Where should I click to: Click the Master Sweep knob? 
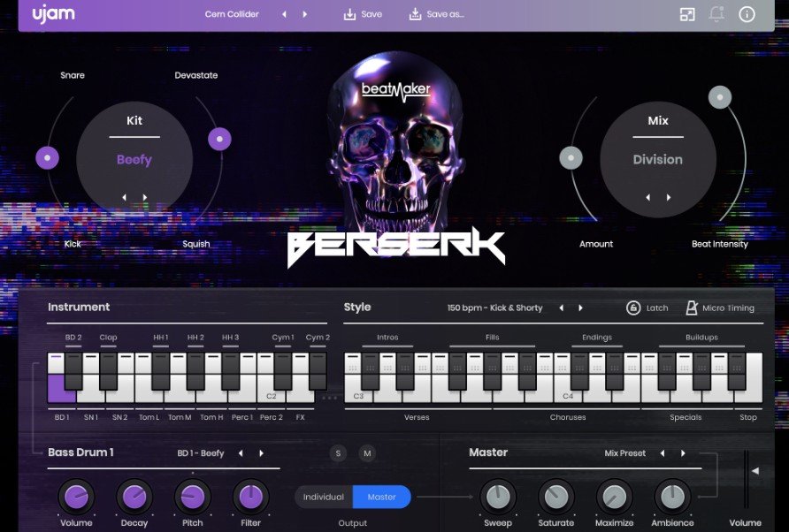498,497
